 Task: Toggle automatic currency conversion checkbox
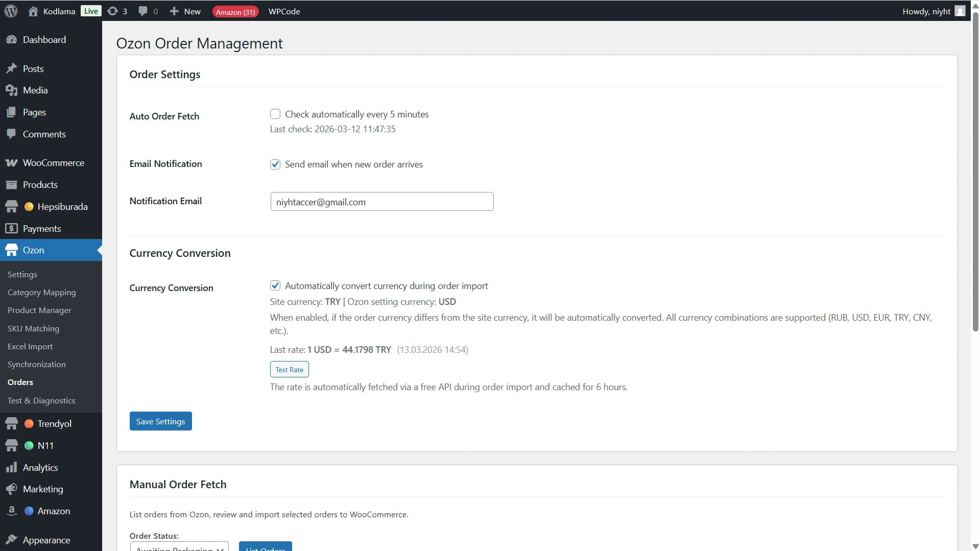tap(275, 285)
